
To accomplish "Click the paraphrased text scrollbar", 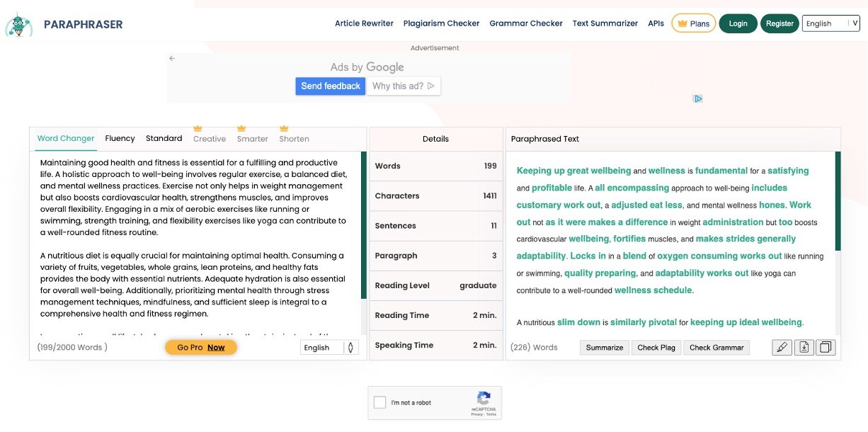I will click(x=838, y=201).
